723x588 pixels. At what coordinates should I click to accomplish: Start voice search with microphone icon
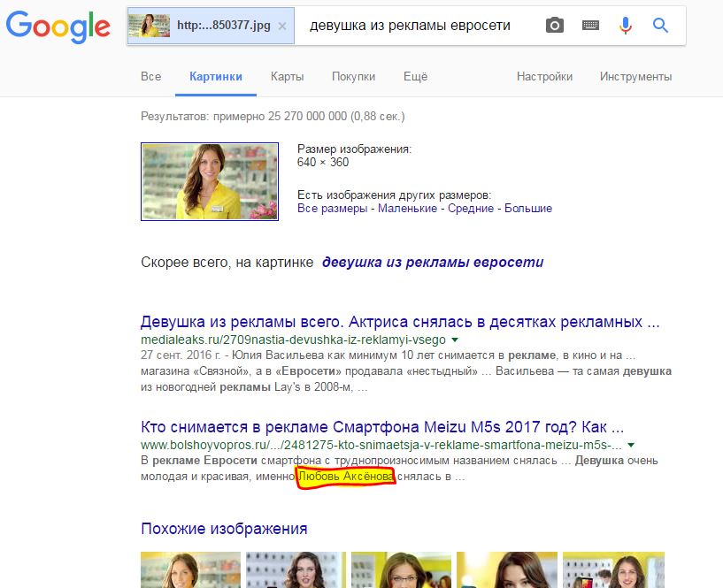[x=626, y=26]
